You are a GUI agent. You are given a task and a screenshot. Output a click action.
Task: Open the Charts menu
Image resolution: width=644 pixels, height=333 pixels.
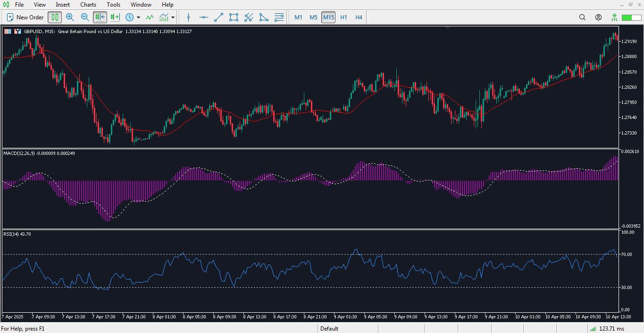(88, 5)
